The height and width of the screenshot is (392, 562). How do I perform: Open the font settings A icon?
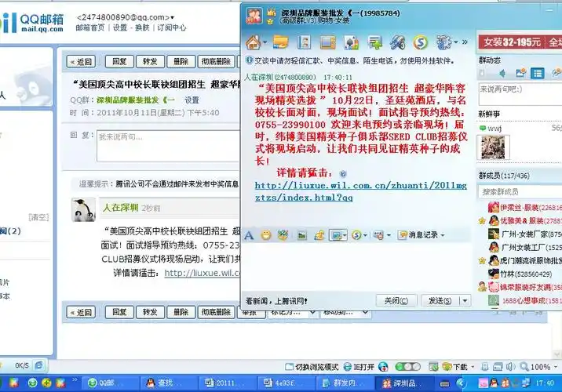point(249,235)
